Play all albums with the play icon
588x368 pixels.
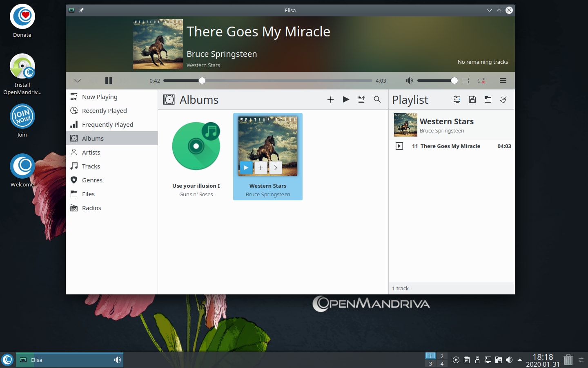tap(346, 99)
